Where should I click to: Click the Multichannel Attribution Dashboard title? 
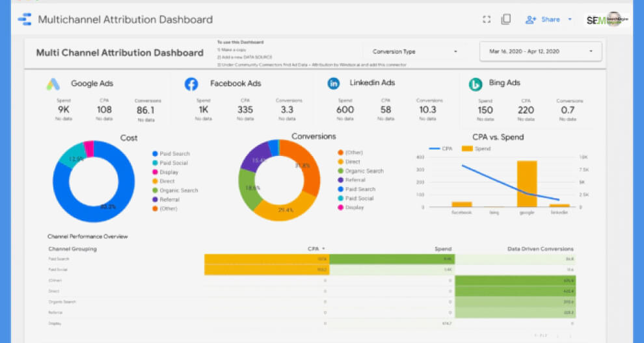[x=125, y=19]
